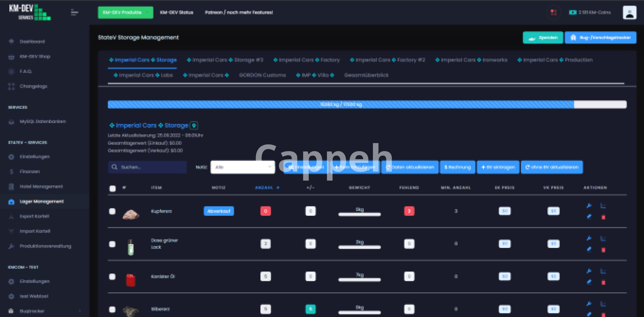Image resolution: width=644 pixels, height=317 pixels.
Task: Expand the KM-DEV Produkte dropdown
Action: [x=125, y=13]
